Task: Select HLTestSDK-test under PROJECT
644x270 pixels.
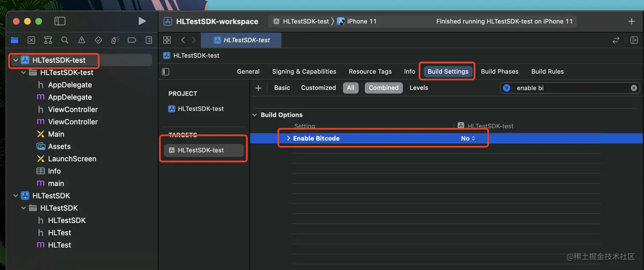Action: [196, 109]
